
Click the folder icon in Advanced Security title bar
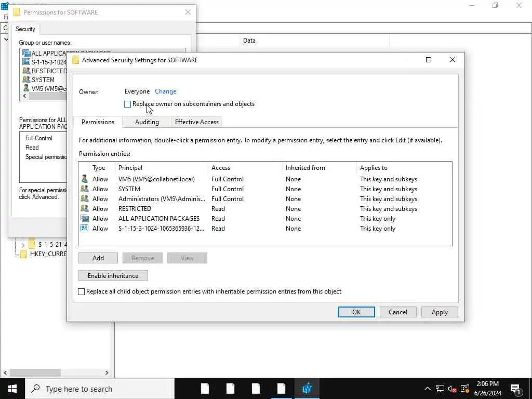click(x=76, y=60)
